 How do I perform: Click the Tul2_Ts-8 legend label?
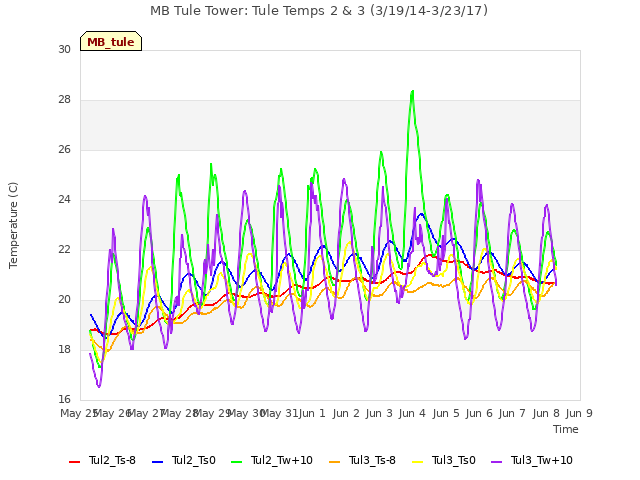click(112, 460)
